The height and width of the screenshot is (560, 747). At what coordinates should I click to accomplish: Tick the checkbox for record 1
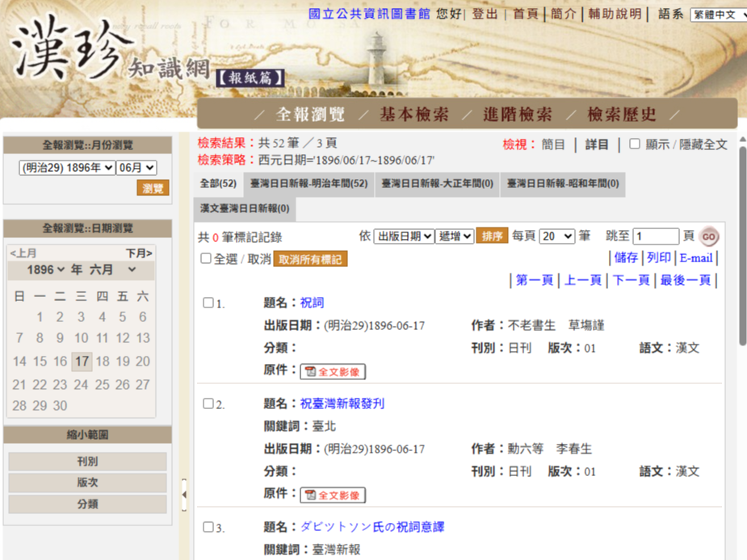pos(208,303)
